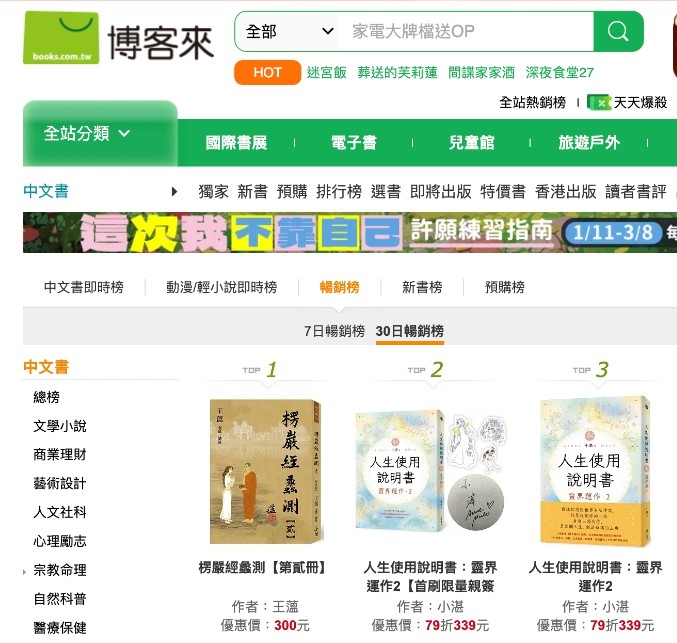Switch to the 7日暢銷榜 tab

[335, 331]
